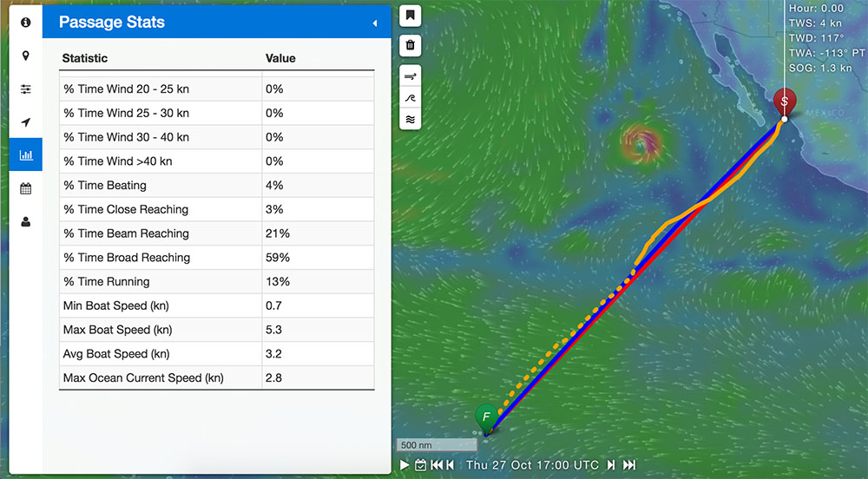This screenshot has height=479, width=868.
Task: Select the % Time Wind 20 - 25 kn row
Action: (x=216, y=89)
